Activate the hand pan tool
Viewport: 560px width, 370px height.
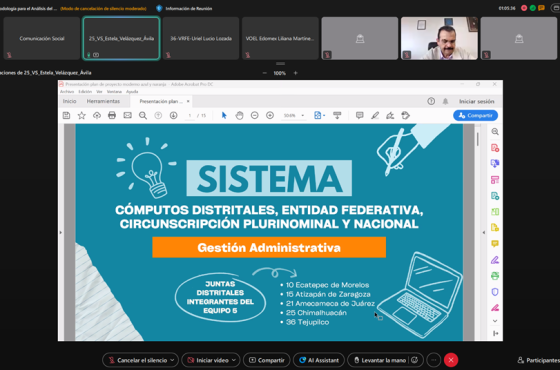click(239, 115)
